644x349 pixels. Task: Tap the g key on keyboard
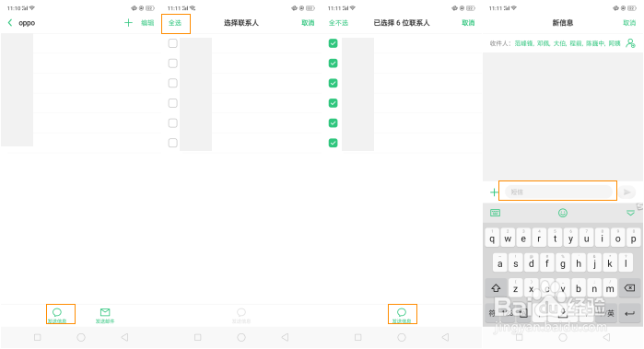coord(563,263)
